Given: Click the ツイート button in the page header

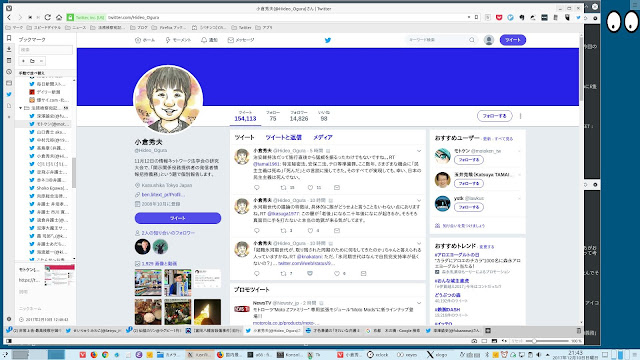Looking at the screenshot, I should click(x=513, y=40).
